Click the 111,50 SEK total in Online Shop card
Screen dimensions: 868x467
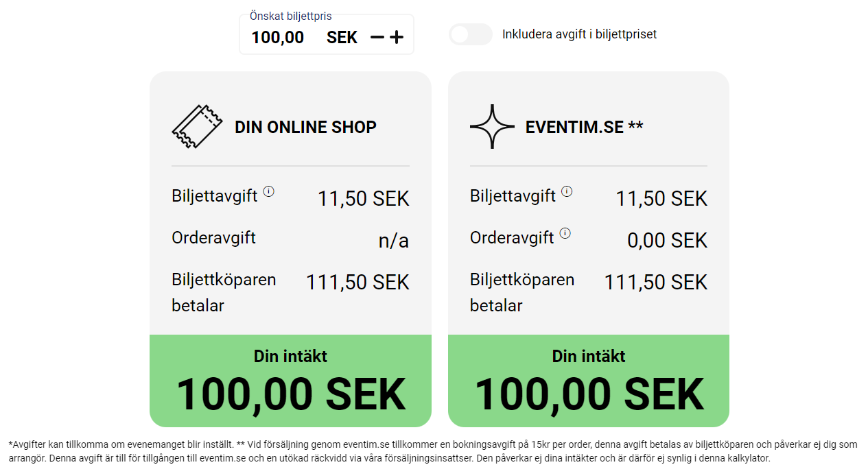357,283
